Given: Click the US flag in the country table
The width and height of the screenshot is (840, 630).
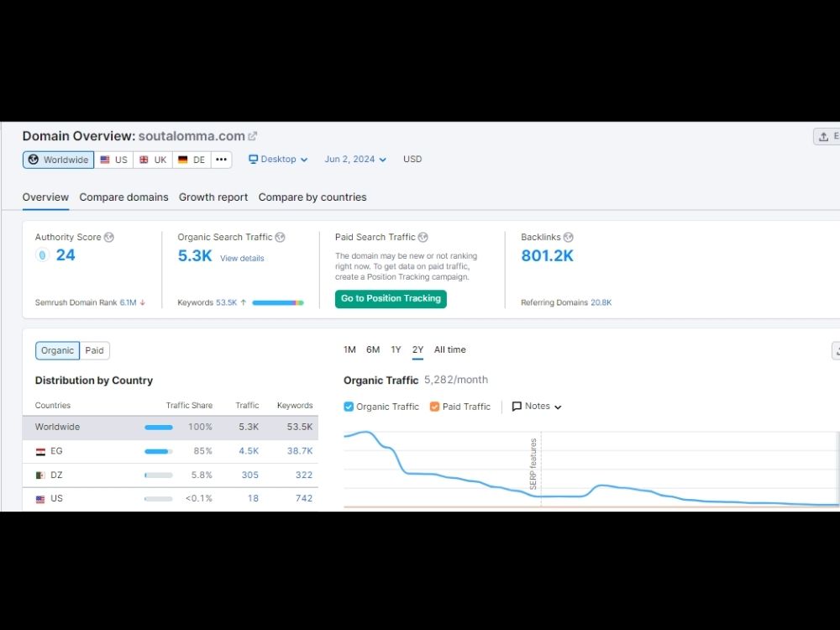Looking at the screenshot, I should (40, 499).
